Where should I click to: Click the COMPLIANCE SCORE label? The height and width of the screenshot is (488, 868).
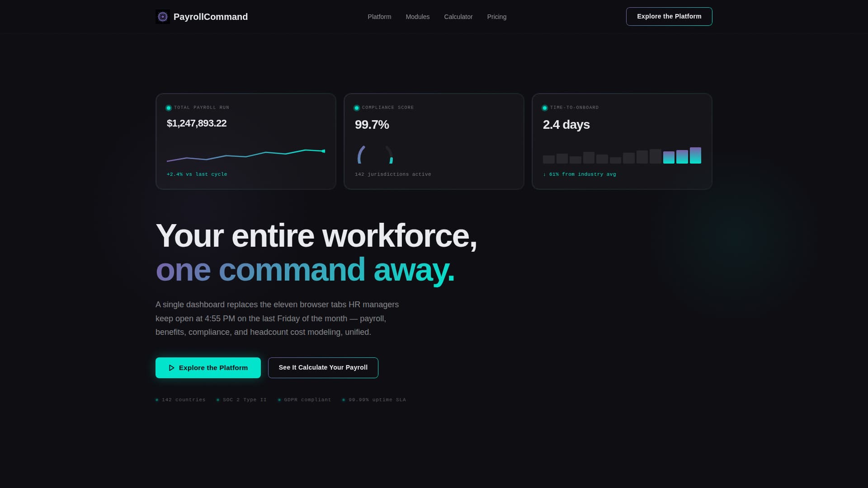point(388,108)
